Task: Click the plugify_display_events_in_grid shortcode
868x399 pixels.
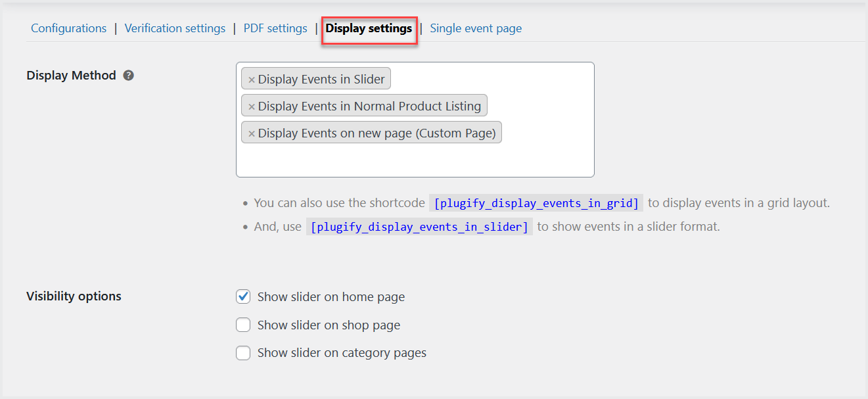Action: (x=536, y=203)
